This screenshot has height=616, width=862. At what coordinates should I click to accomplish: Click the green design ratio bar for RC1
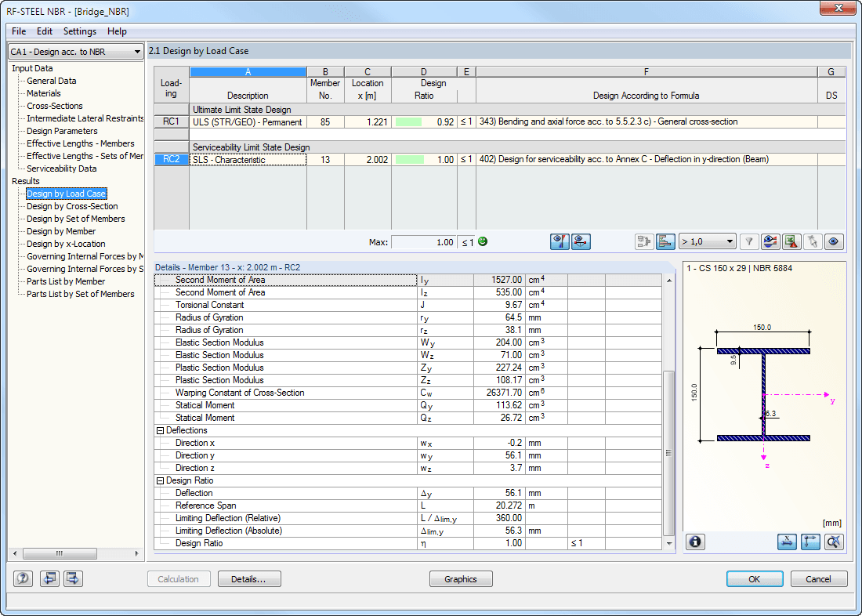point(408,122)
